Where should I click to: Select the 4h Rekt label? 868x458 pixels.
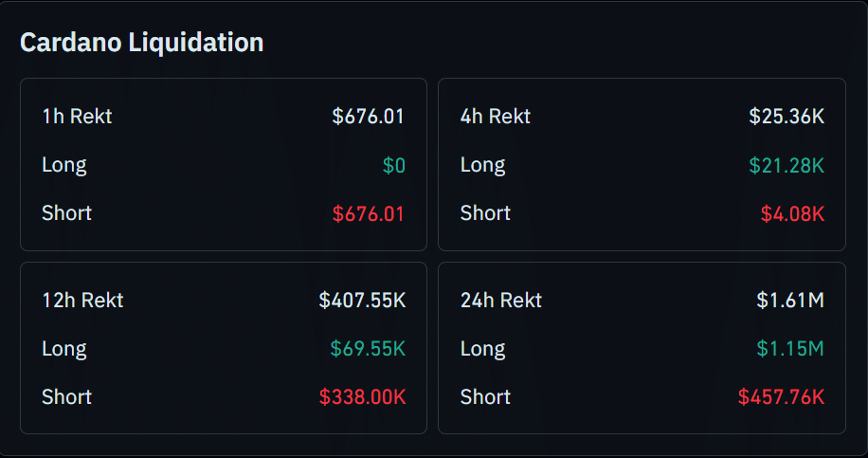[x=495, y=117]
